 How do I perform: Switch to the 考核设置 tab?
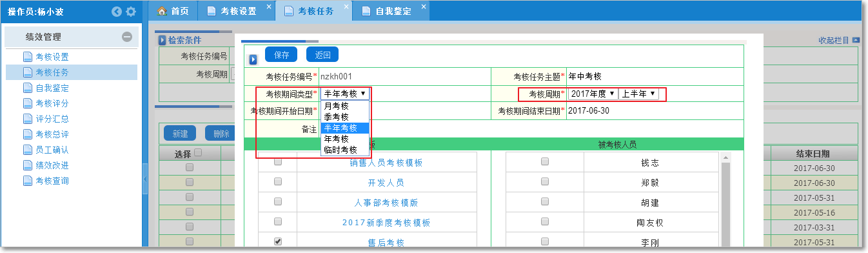click(235, 11)
